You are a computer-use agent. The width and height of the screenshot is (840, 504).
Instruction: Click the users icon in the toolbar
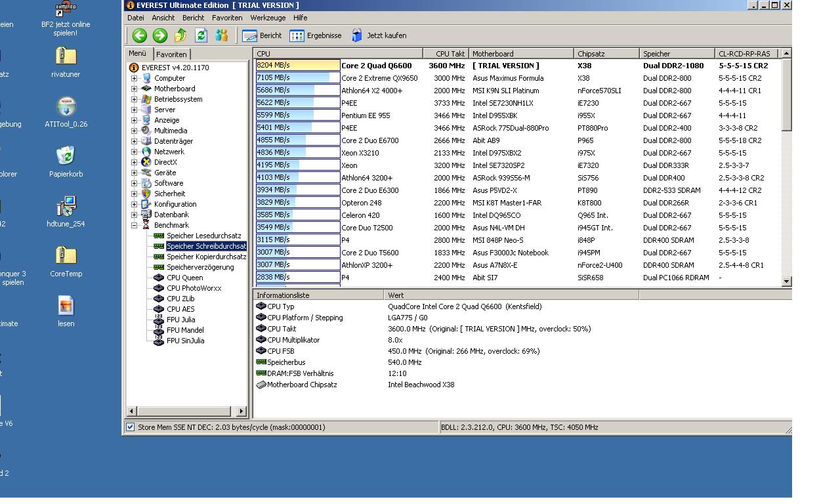pyautogui.click(x=222, y=35)
